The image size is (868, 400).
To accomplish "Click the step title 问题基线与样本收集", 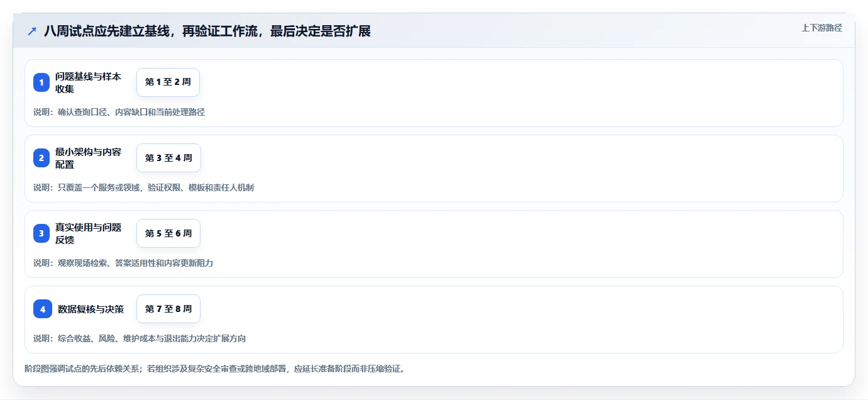I will pos(88,82).
